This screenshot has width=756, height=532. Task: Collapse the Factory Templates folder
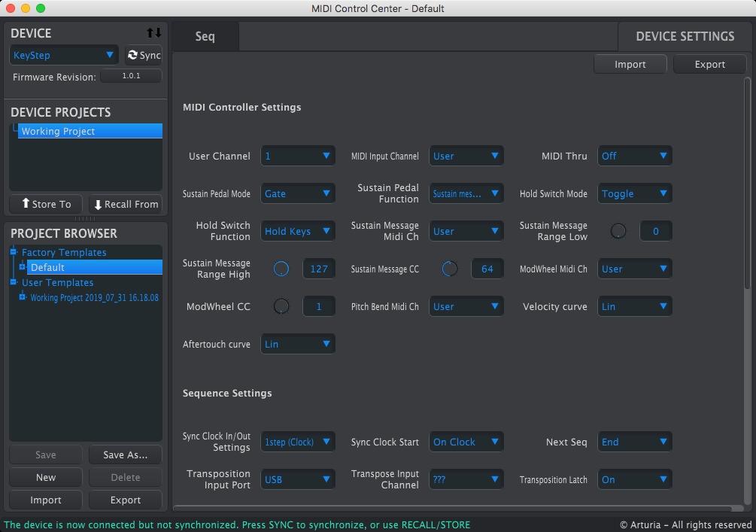[14, 252]
